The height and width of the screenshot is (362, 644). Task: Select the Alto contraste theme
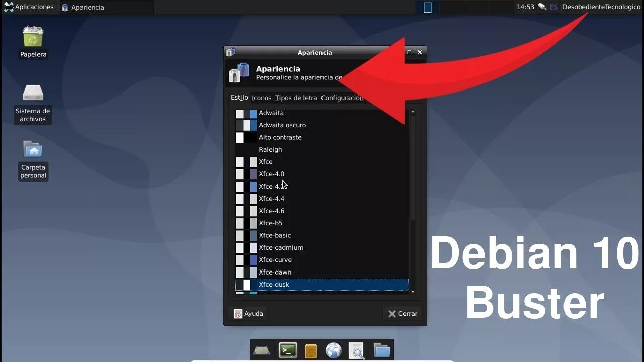pos(321,137)
